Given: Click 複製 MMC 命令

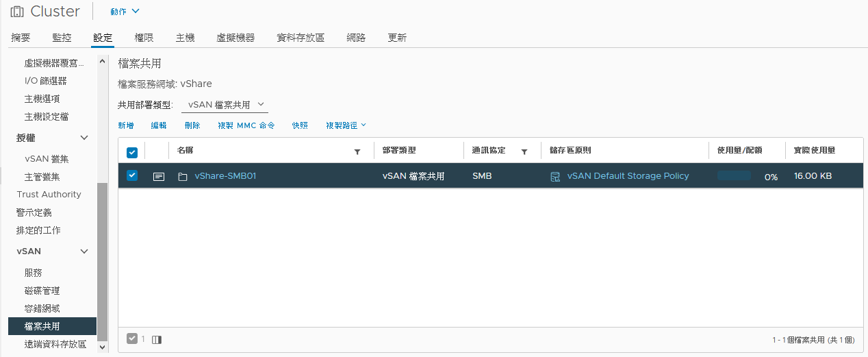Looking at the screenshot, I should (x=246, y=125).
